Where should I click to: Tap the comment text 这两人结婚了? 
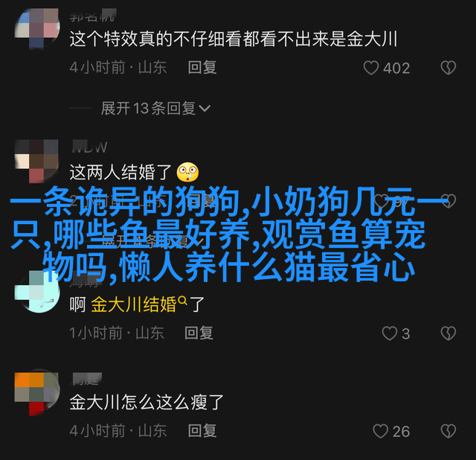[x=120, y=172]
